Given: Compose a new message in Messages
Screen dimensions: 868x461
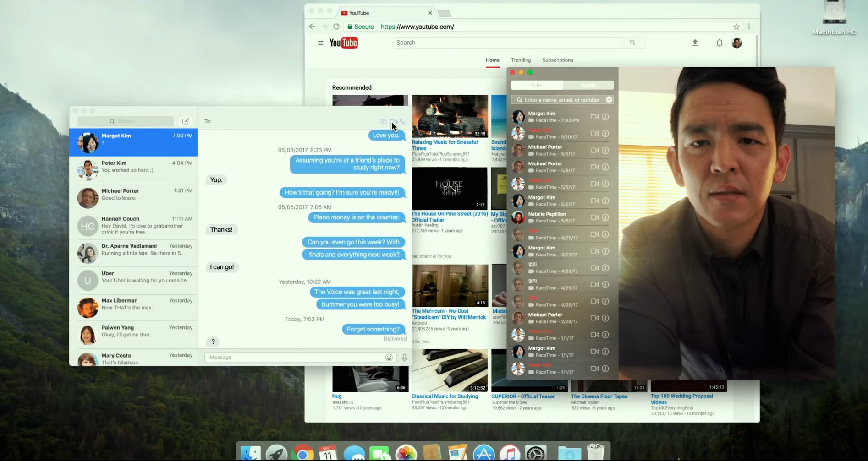Looking at the screenshot, I should click(186, 121).
